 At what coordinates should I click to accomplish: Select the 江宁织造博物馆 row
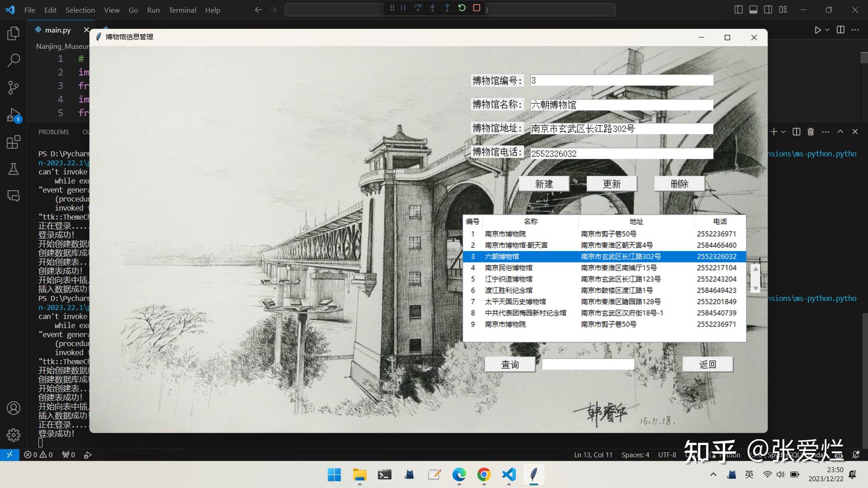(x=604, y=279)
